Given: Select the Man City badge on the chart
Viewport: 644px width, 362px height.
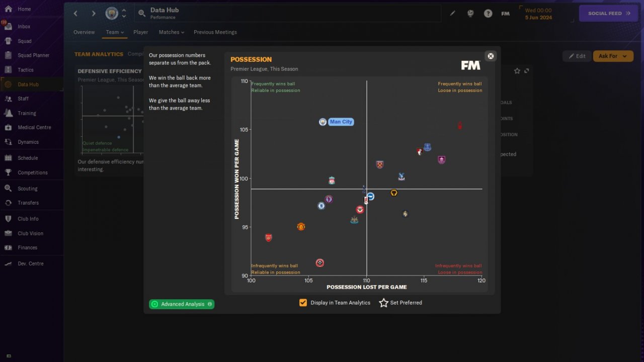Looking at the screenshot, I should click(323, 122).
